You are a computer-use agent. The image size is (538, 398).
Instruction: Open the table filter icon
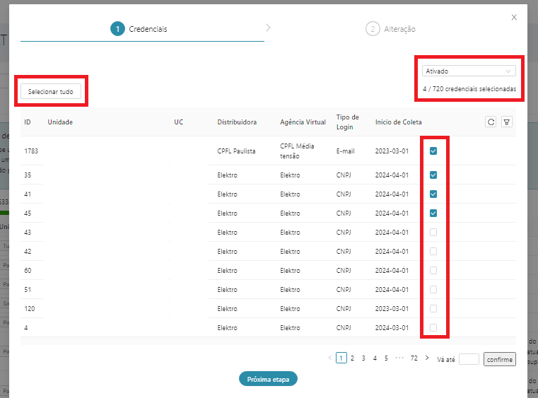(x=507, y=122)
